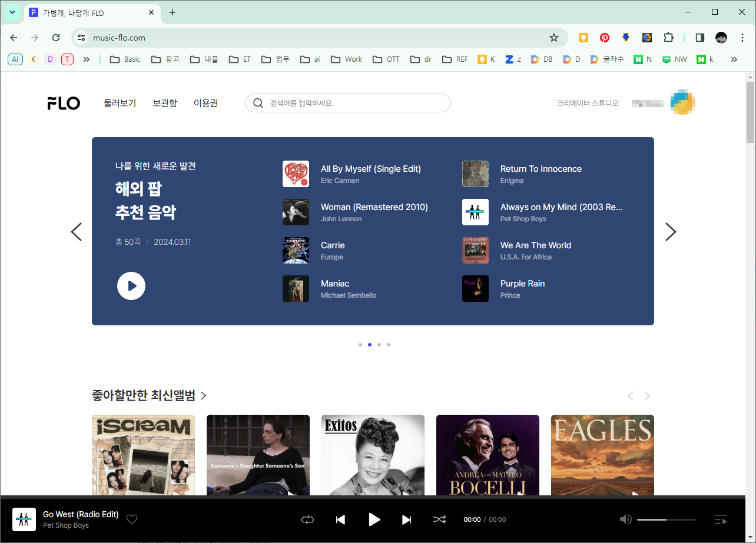Expand tab search dropdown arrow
The image size is (756, 543).
coord(12,12)
